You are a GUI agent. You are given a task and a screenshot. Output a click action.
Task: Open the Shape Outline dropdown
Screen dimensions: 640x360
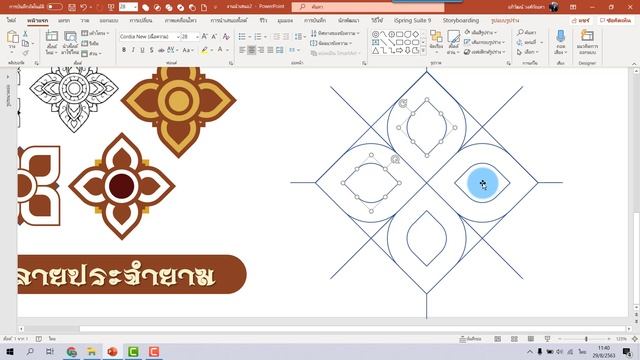(484, 42)
